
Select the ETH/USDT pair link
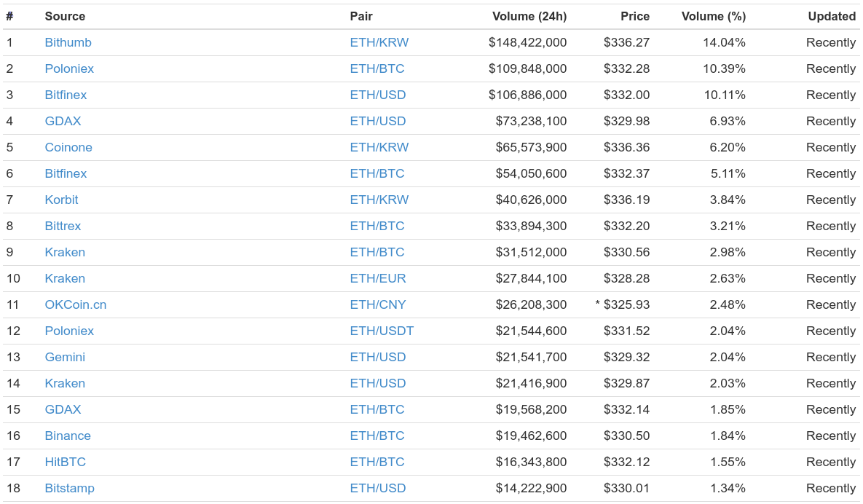pyautogui.click(x=382, y=331)
